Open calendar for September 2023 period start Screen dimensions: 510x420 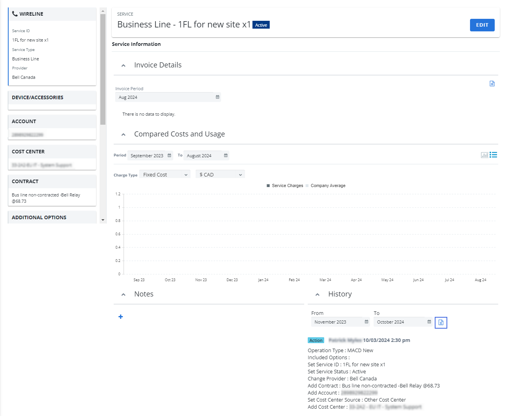169,156
